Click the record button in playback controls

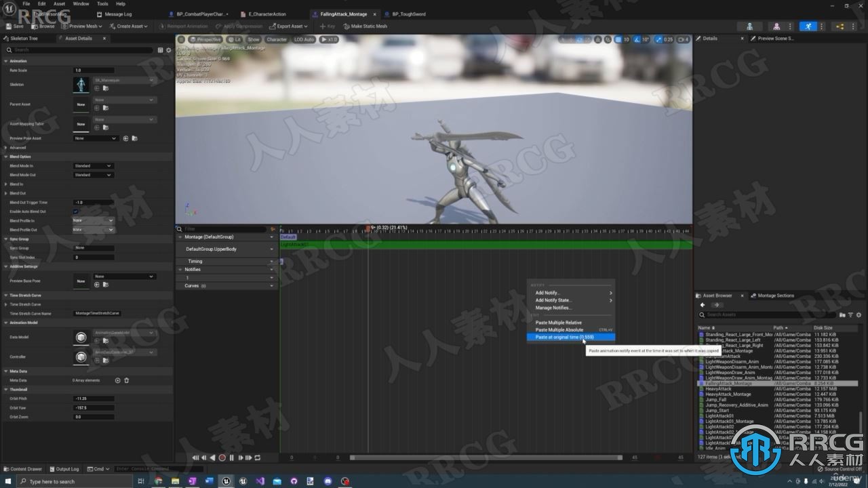click(x=222, y=457)
